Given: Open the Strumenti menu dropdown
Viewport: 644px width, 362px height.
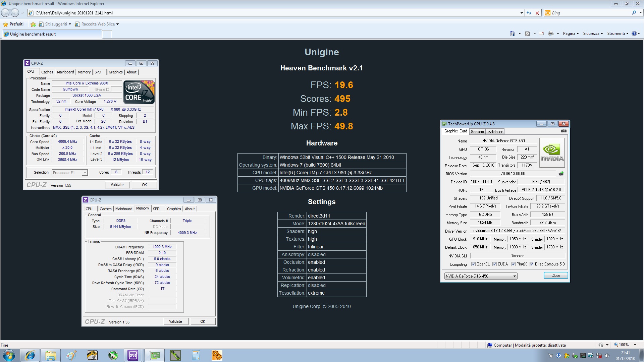Looking at the screenshot, I should pos(618,34).
